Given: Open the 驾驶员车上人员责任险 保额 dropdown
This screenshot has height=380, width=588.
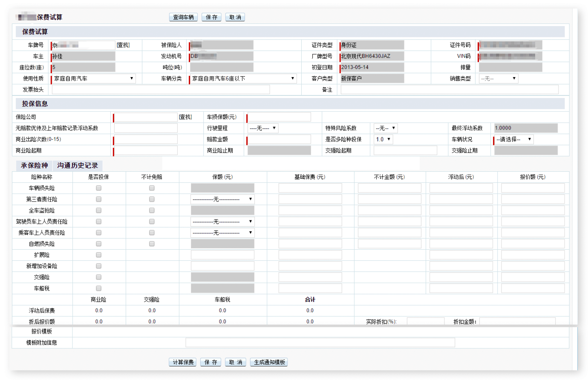Looking at the screenshot, I should click(x=222, y=222).
